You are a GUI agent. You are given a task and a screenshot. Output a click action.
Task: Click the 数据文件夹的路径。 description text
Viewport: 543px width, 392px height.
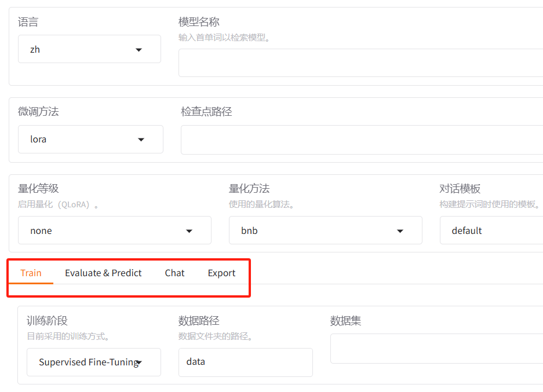point(215,336)
